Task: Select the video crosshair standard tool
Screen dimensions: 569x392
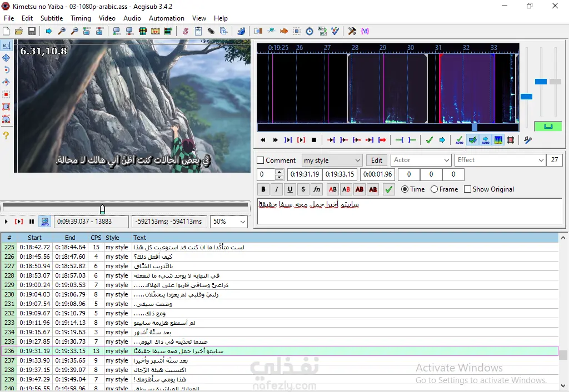Action: pos(6,46)
